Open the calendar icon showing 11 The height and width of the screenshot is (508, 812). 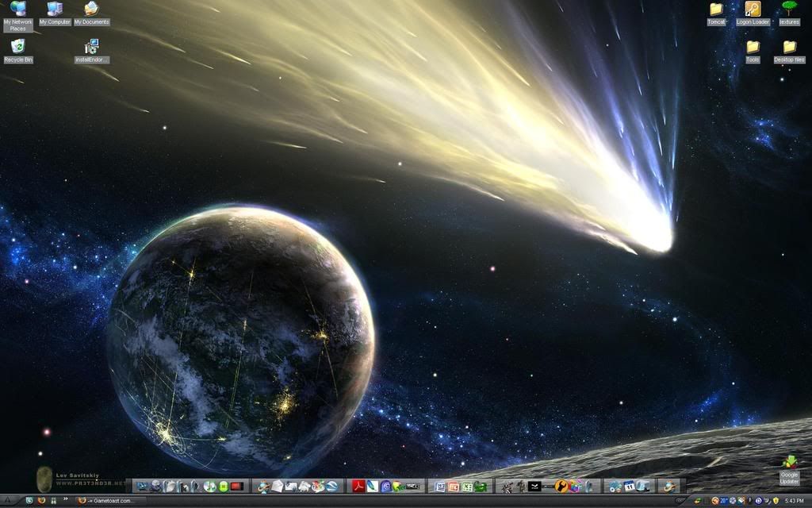(x=629, y=487)
